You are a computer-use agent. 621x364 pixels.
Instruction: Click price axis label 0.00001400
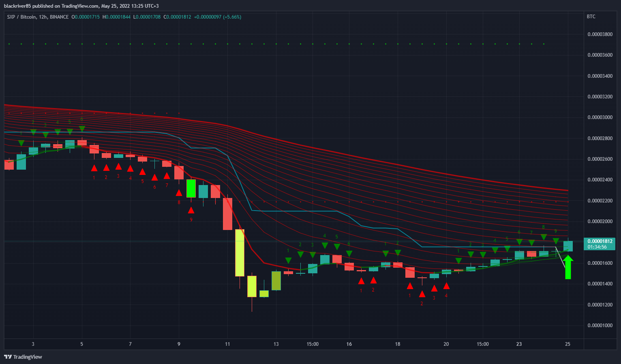600,284
